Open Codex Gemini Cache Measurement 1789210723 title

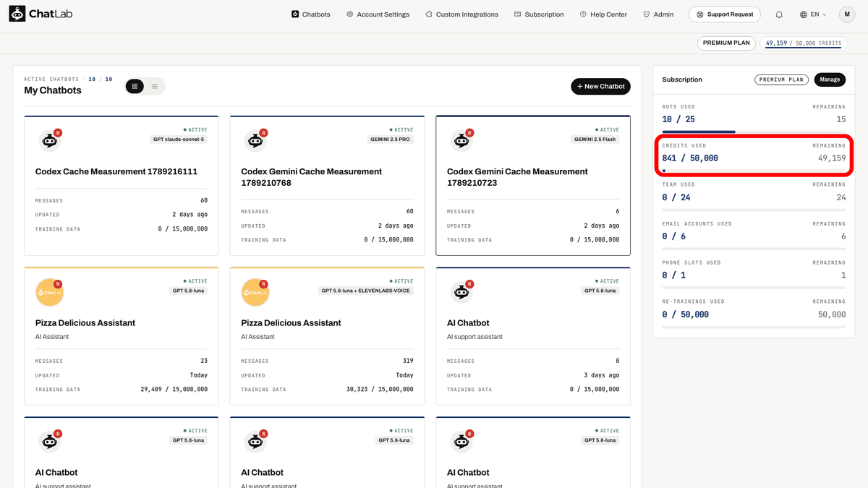coord(518,177)
